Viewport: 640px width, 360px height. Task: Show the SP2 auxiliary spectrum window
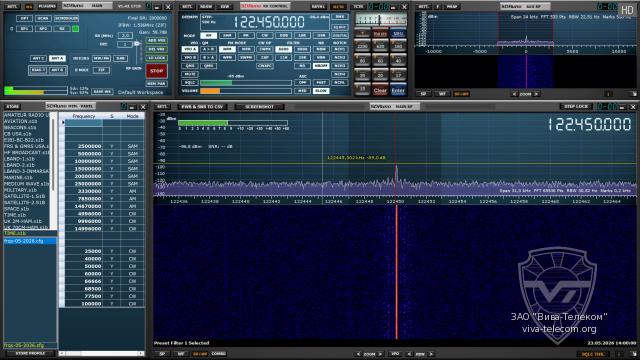point(43,29)
